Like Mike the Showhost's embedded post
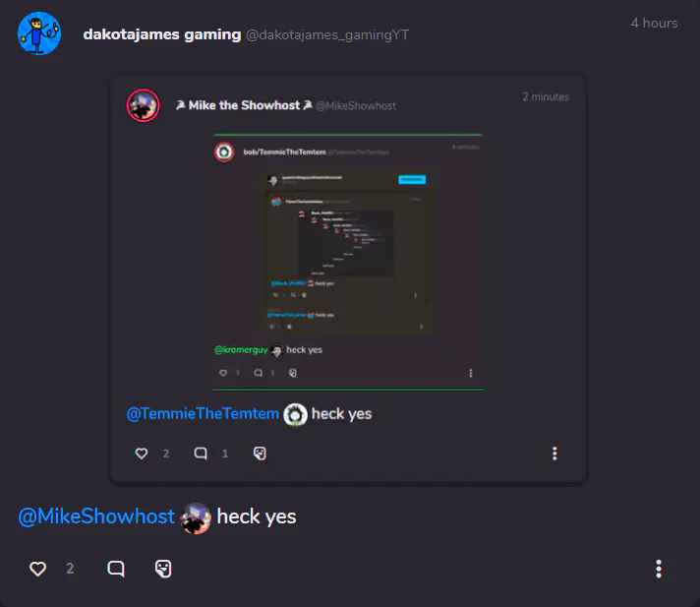The width and height of the screenshot is (700, 607). 142,454
